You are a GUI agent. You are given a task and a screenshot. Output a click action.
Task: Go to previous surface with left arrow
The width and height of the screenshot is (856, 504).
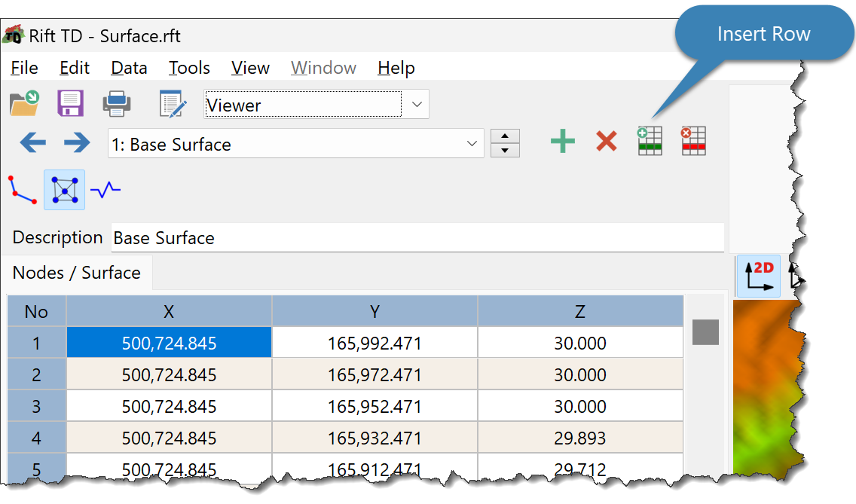[x=32, y=142]
